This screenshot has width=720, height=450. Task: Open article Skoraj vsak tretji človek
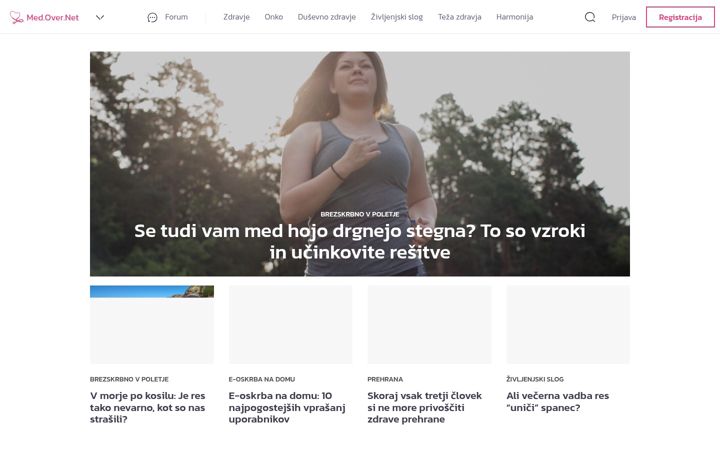pyautogui.click(x=425, y=407)
